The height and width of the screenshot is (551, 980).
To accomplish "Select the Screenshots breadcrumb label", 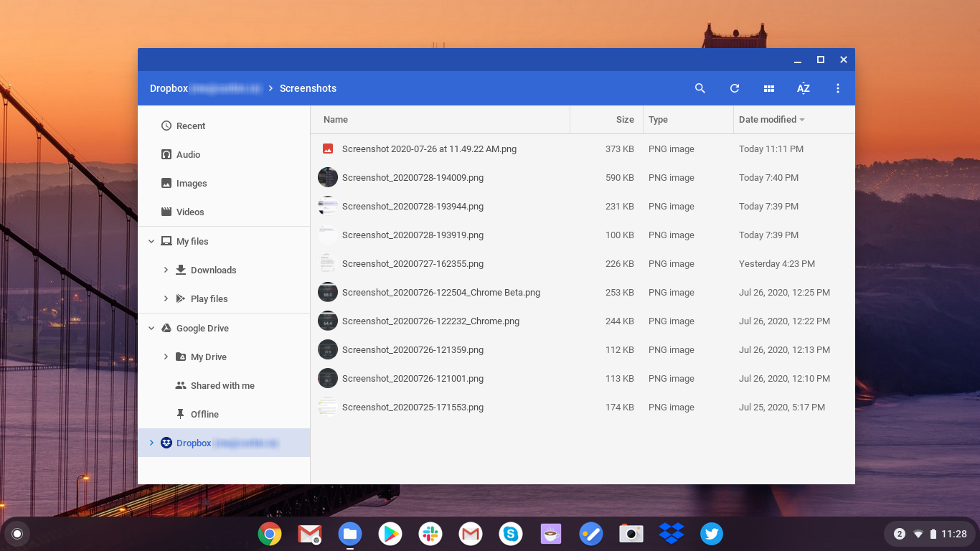I will [308, 88].
